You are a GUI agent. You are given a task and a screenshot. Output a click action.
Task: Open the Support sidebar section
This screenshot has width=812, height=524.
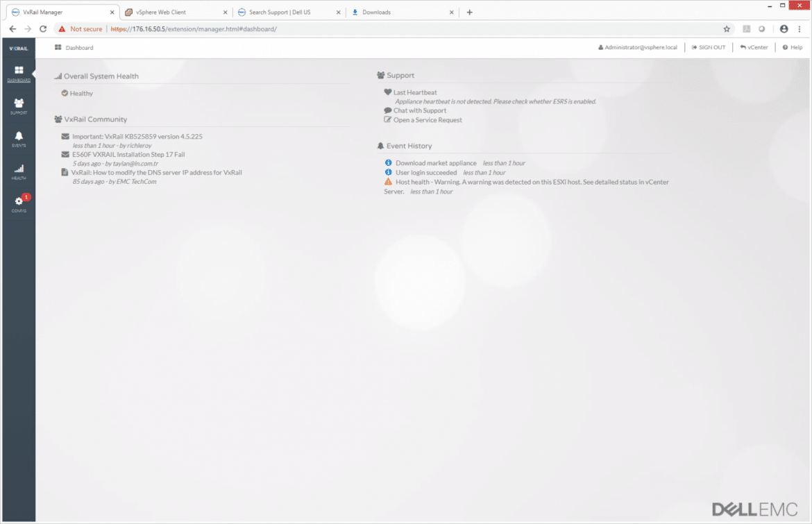[19, 106]
